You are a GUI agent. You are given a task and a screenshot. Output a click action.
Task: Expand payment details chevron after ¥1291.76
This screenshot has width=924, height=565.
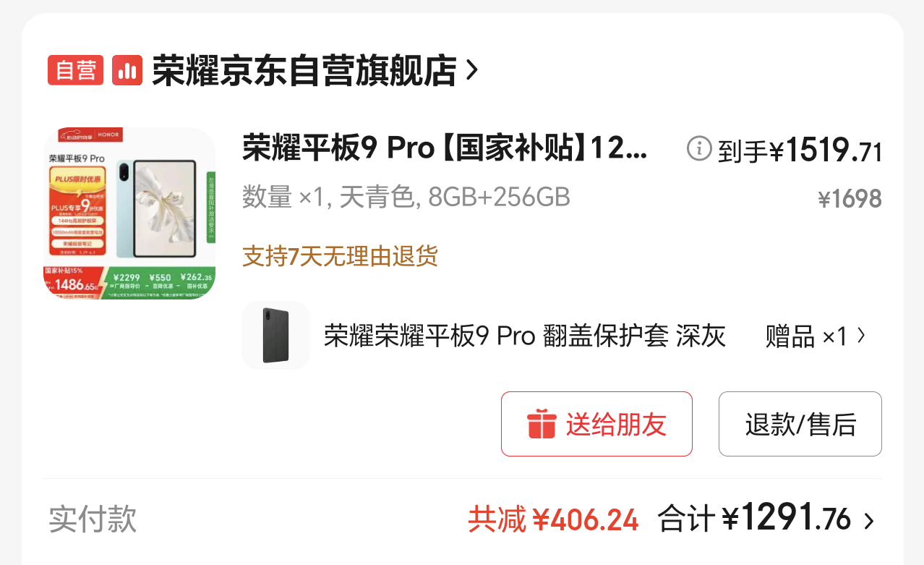pyautogui.click(x=869, y=520)
